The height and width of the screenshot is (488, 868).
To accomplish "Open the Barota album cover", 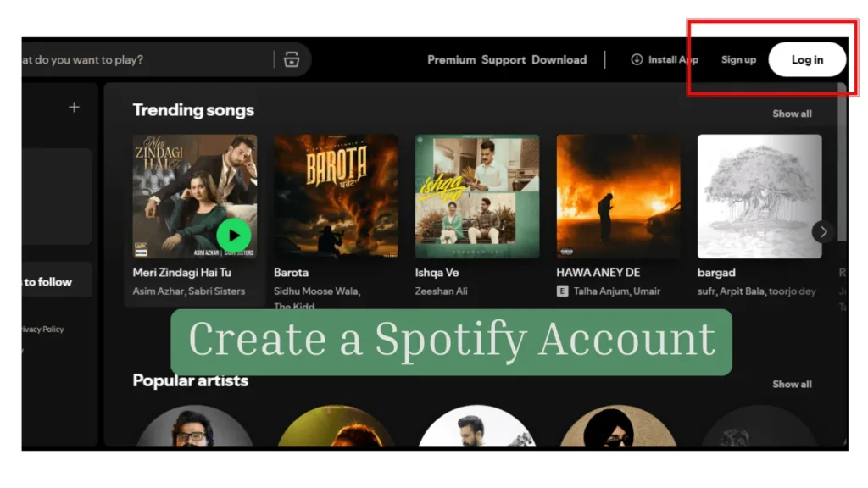I will (336, 195).
